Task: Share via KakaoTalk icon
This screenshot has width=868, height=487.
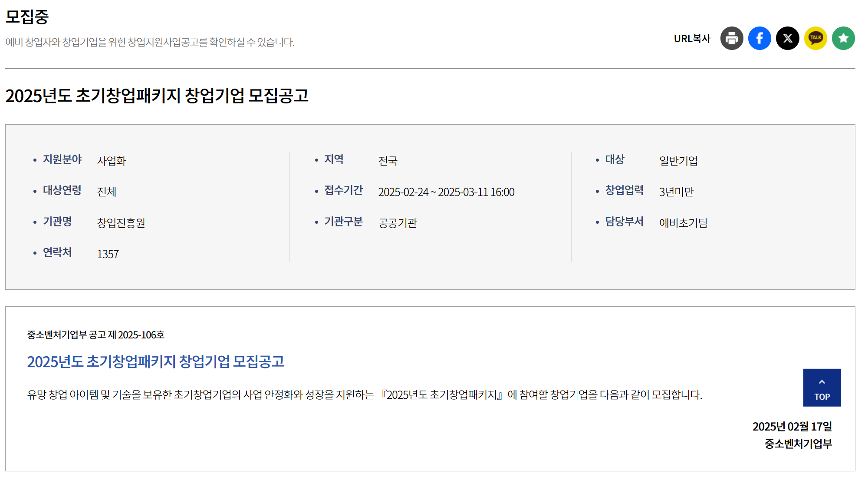Action: (x=815, y=38)
